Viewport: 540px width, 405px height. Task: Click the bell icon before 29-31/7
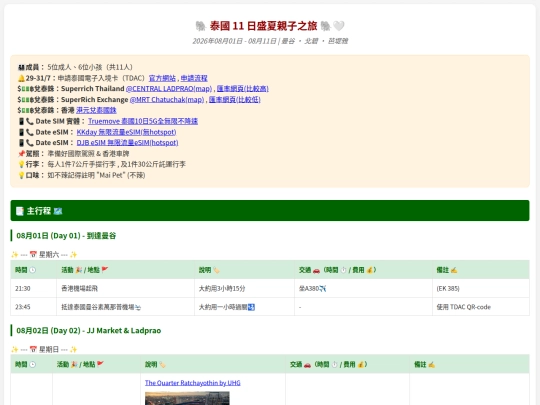click(x=21, y=78)
